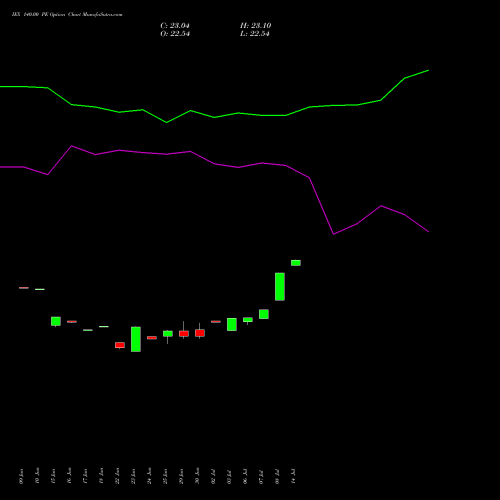Image resolution: width=500 pixels, height=500 pixels.
Task: Select the 15 Jun date label
Action: [x=53, y=476]
